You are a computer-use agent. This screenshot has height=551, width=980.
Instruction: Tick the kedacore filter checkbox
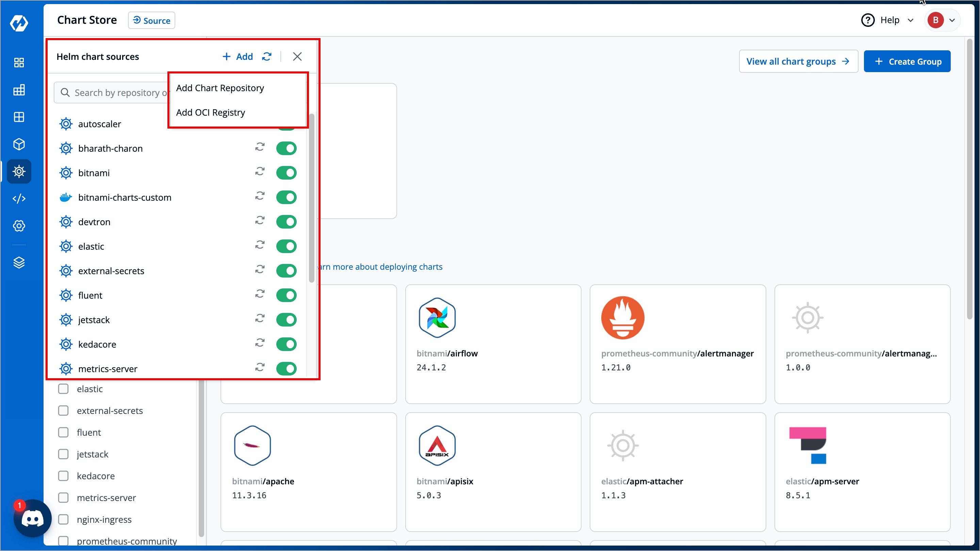click(63, 476)
